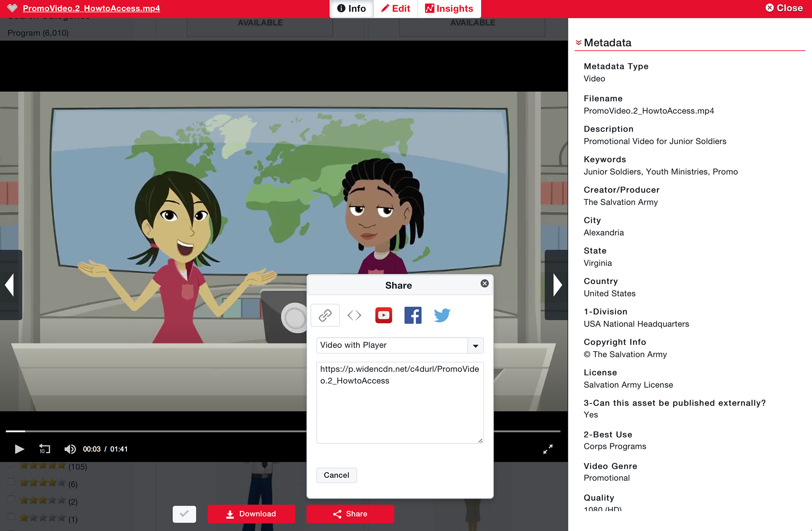Image resolution: width=812 pixels, height=531 pixels.
Task: Share the video to YouTube
Action: coord(384,315)
